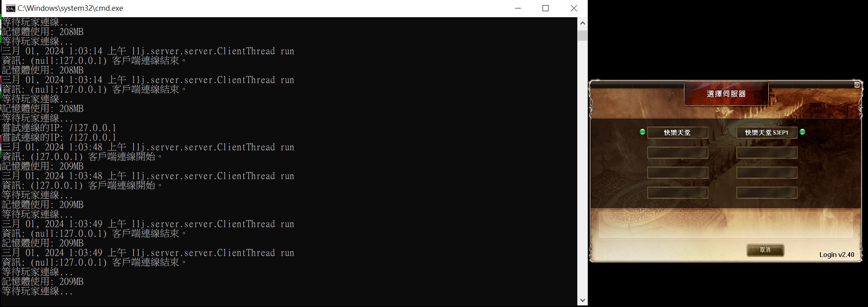Image resolution: width=868 pixels, height=307 pixels.
Task: Click the console scrollbar down arrow
Action: coord(583,300)
